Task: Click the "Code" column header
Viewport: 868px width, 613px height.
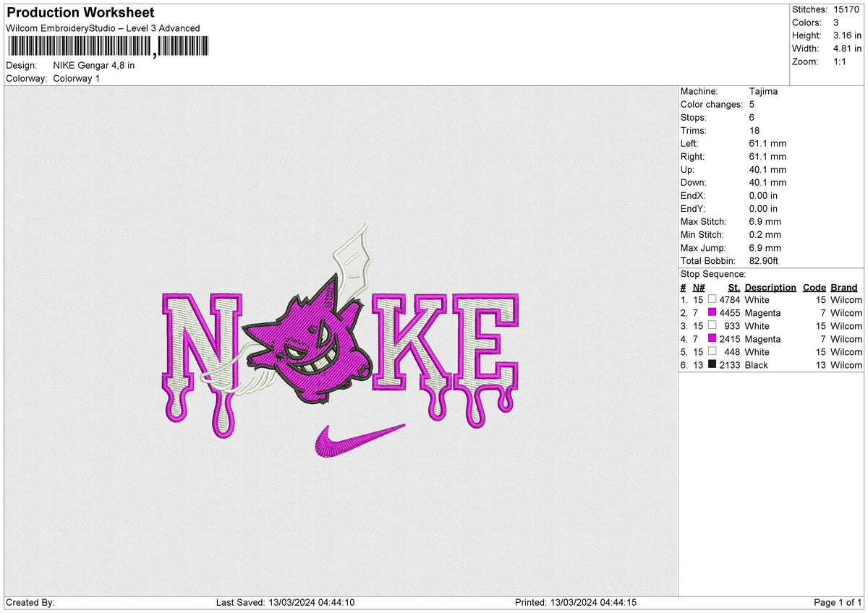Action: (x=814, y=287)
